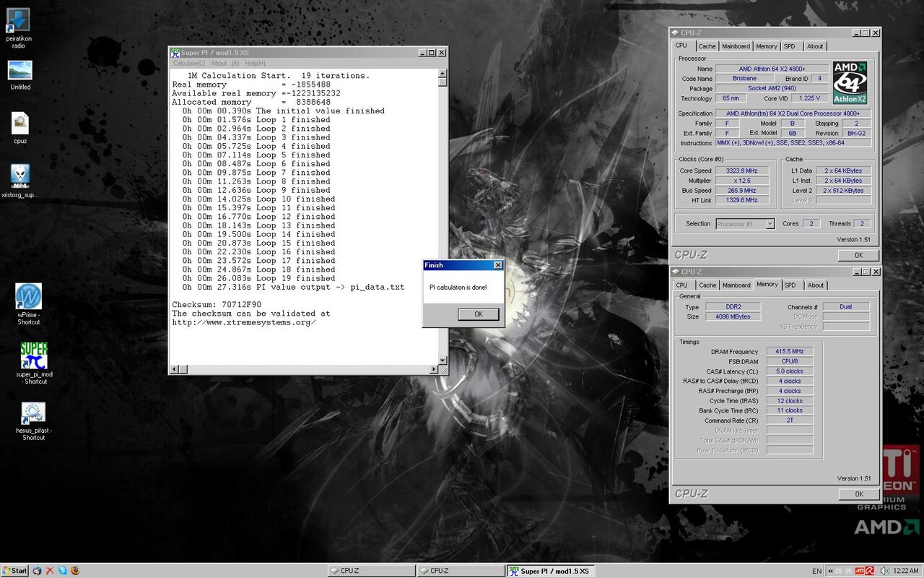Click Super PI vertical scrollbar down arrow

[443, 361]
